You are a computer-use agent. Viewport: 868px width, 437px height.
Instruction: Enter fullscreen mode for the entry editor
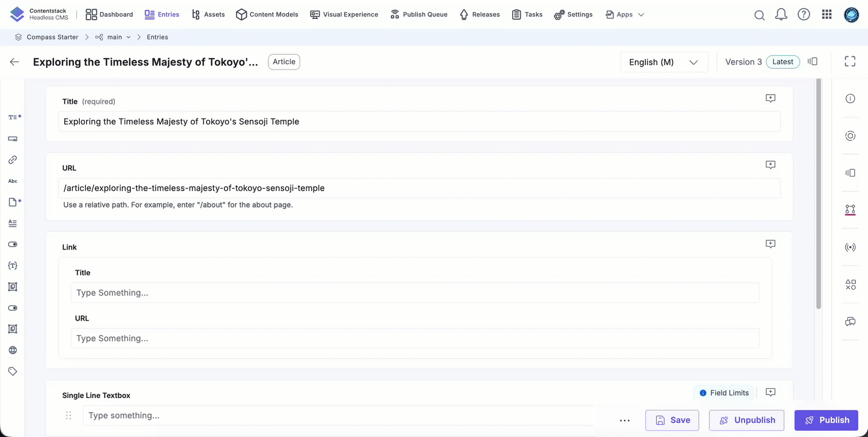click(x=850, y=61)
